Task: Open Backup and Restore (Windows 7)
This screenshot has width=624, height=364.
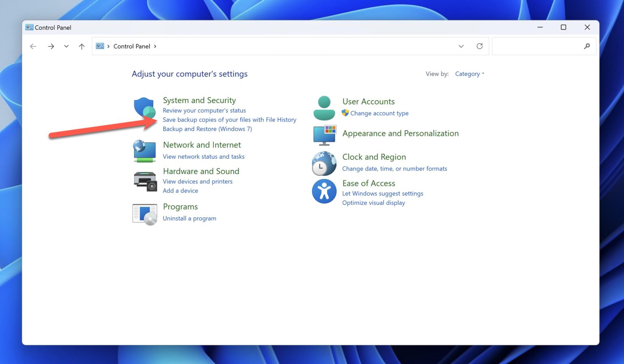Action: pyautogui.click(x=207, y=129)
